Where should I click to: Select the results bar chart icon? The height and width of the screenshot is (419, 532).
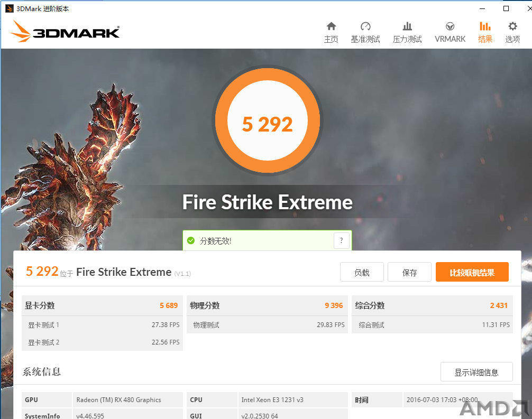485,26
